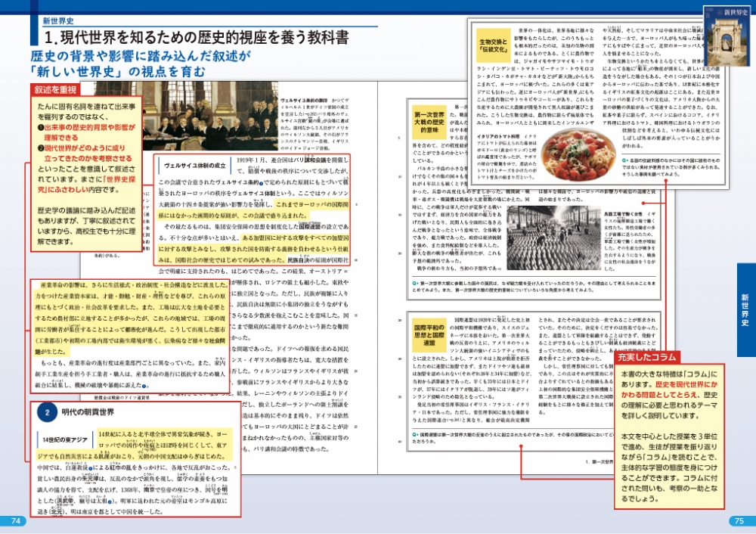Click the caption title イタリアのトマト料理
Screen dimensions: 756x534
tap(498, 136)
